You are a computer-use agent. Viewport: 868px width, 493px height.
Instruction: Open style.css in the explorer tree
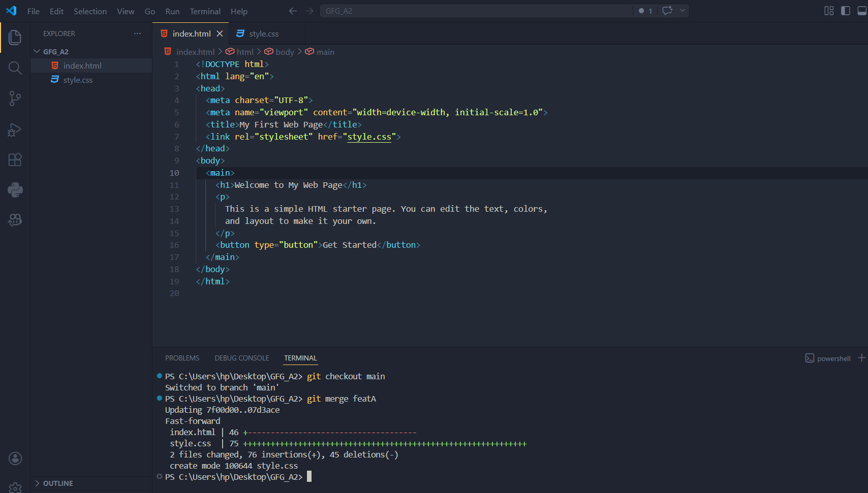tap(78, 80)
